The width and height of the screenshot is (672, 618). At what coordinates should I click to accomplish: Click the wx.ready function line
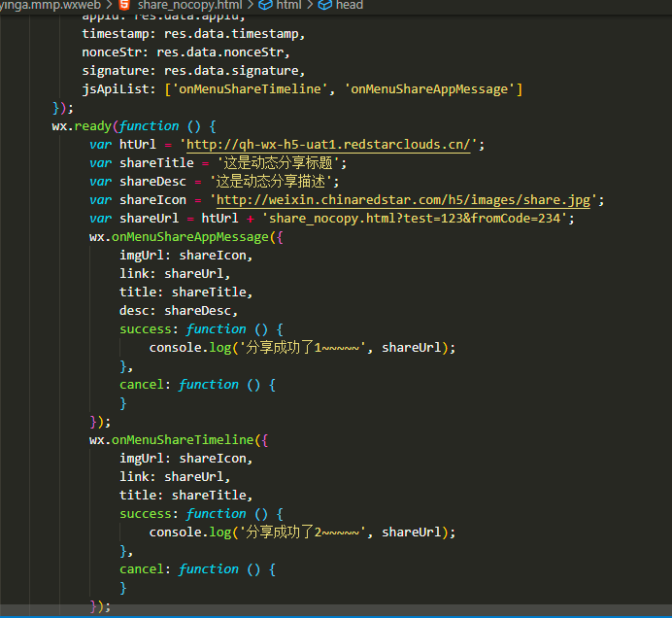click(x=134, y=126)
